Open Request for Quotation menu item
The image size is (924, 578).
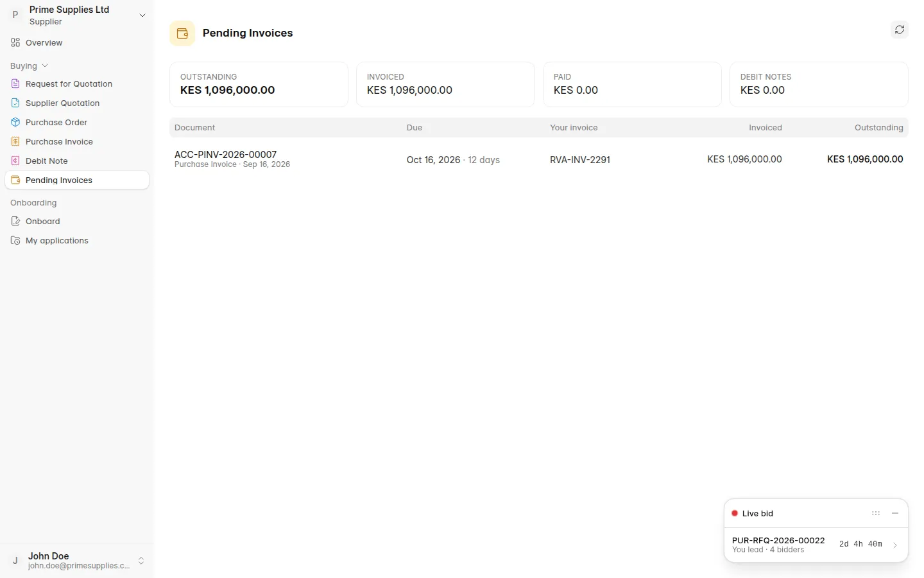77,83
